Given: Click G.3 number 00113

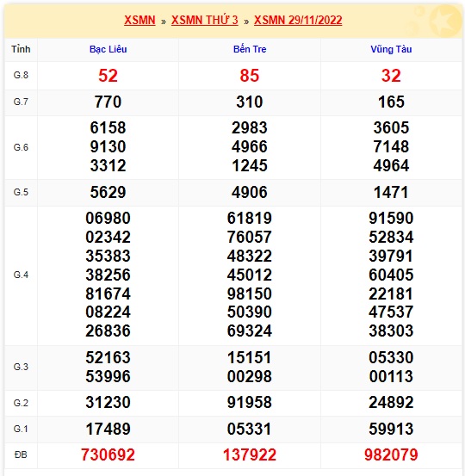Looking at the screenshot, I should click(391, 377).
